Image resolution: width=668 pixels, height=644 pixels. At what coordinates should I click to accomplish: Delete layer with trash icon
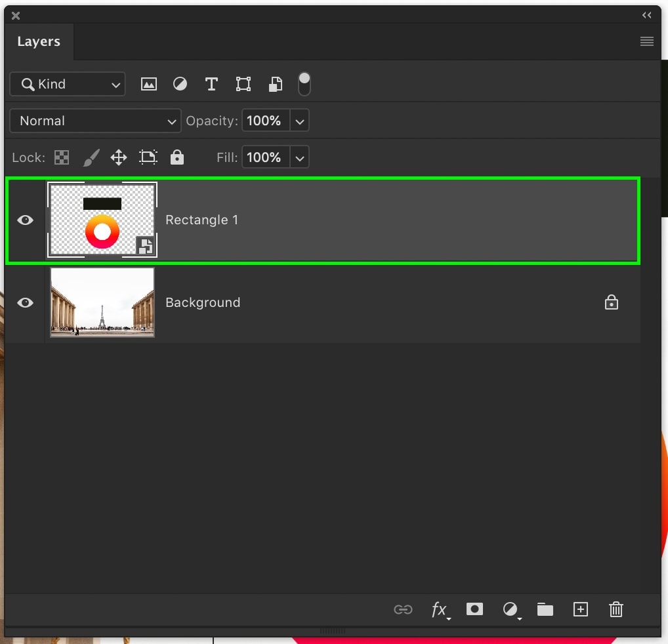coord(616,609)
